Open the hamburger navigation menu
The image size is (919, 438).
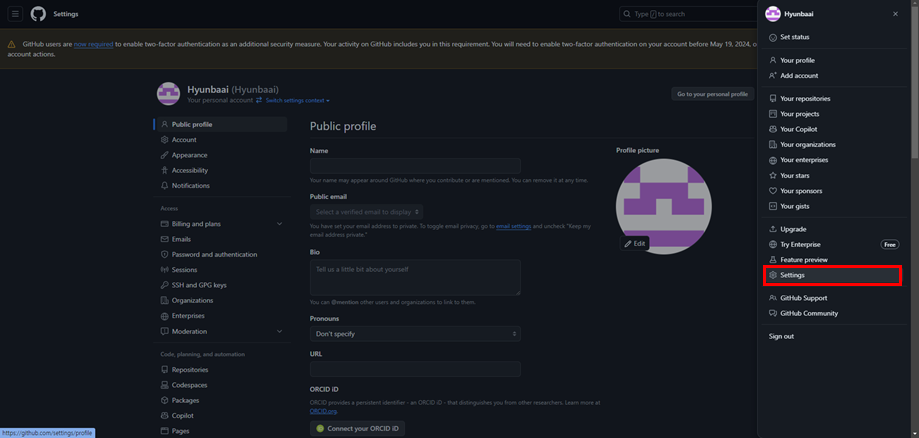(15, 14)
